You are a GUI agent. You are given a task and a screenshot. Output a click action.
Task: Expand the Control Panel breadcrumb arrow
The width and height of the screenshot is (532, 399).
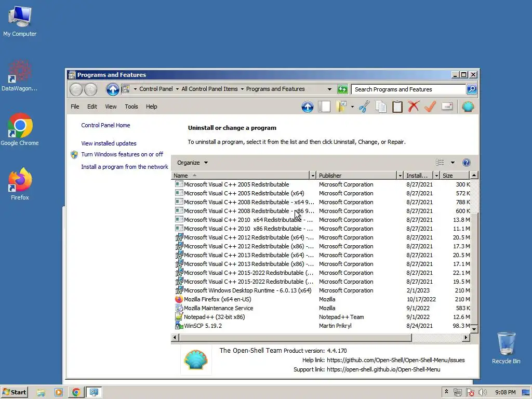(177, 89)
